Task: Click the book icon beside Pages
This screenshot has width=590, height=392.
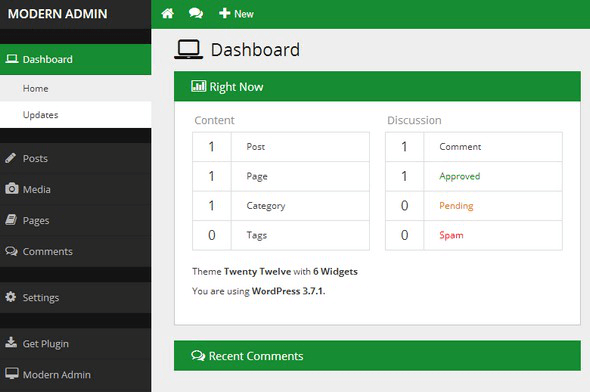Action: coord(11,220)
